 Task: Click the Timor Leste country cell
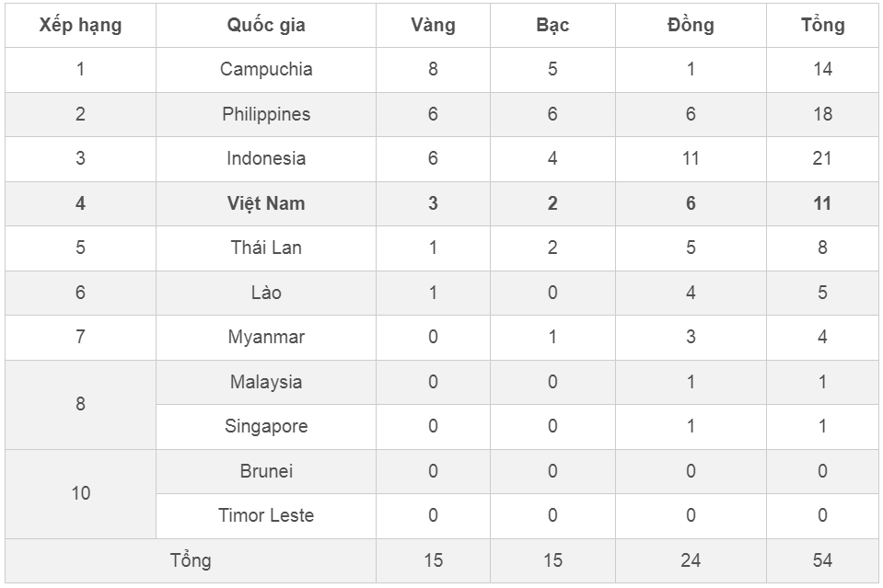click(266, 515)
